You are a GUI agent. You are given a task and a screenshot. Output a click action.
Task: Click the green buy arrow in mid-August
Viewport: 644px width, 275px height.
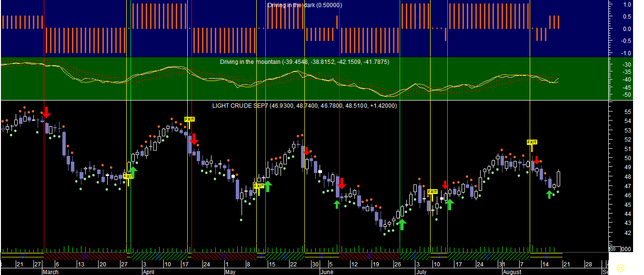tap(549, 194)
